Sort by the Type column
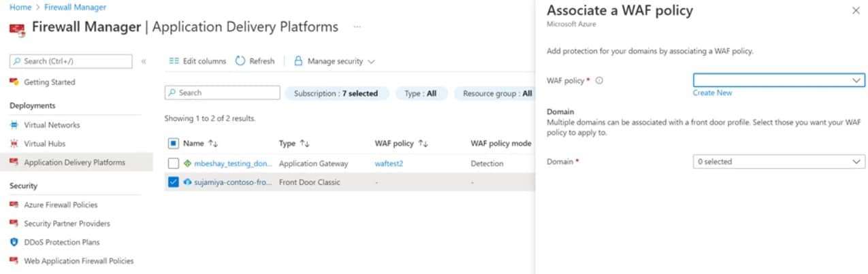This screenshot has width=868, height=274. (294, 143)
